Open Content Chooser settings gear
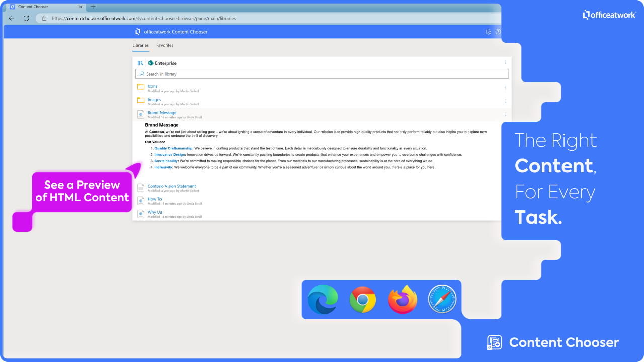The width and height of the screenshot is (644, 362). [488, 32]
